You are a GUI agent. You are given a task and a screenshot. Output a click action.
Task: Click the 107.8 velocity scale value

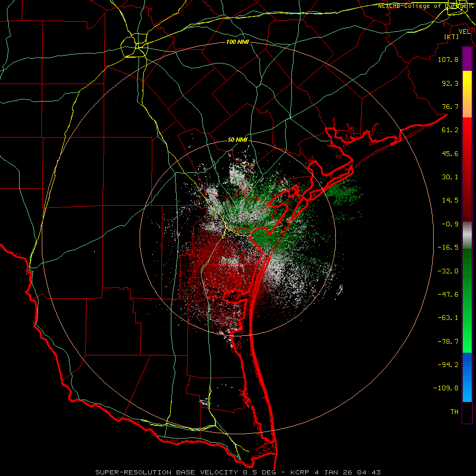(x=448, y=59)
